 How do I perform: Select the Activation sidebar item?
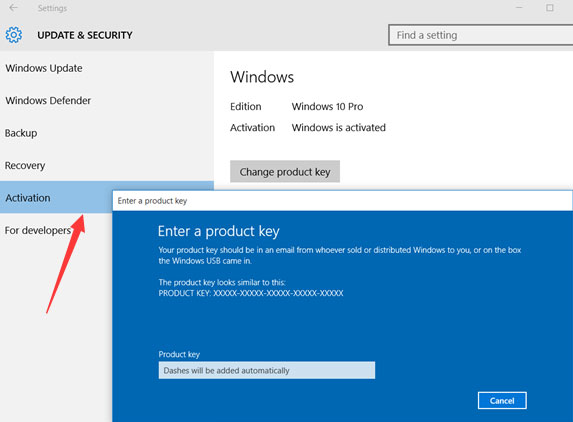tap(56, 198)
